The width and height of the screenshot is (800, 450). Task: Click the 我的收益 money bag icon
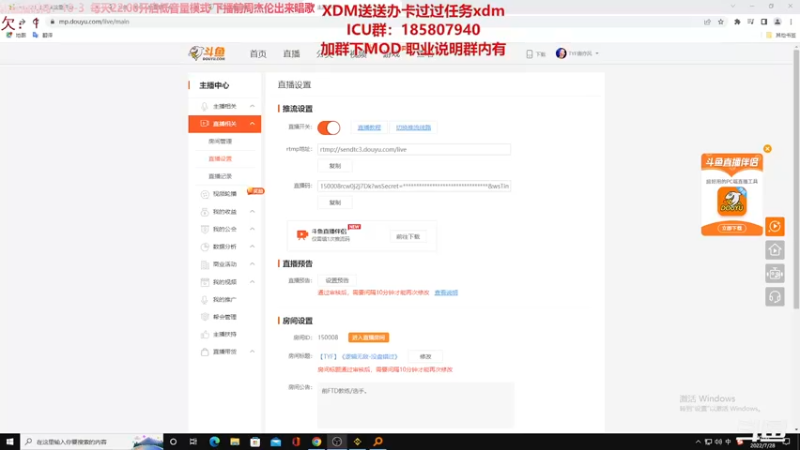[205, 212]
